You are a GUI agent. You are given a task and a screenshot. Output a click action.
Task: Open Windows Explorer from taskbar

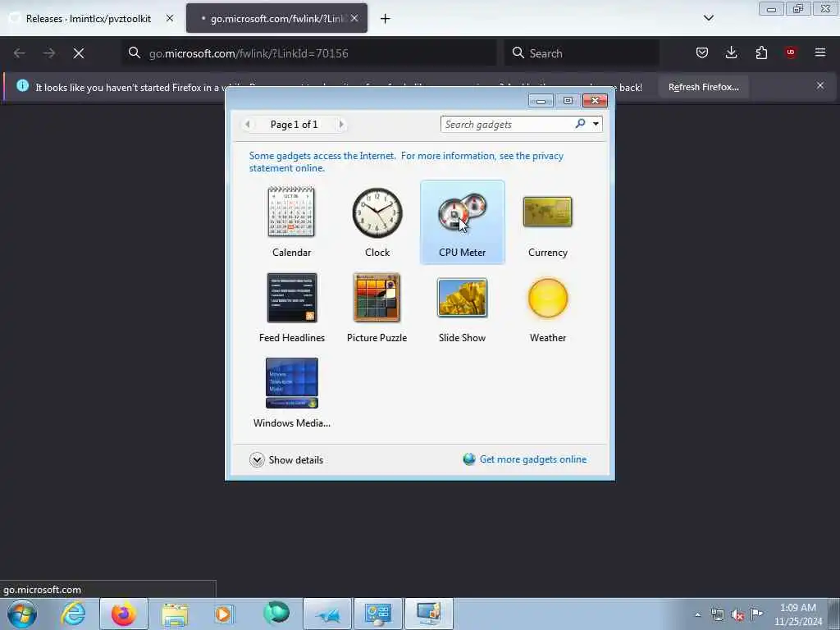coord(175,614)
